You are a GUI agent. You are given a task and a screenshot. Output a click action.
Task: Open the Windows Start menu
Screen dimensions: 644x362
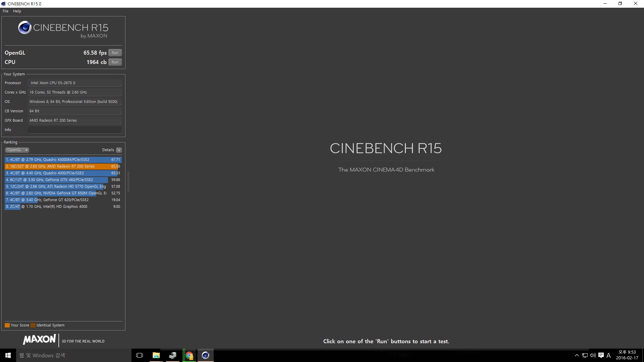click(x=8, y=355)
